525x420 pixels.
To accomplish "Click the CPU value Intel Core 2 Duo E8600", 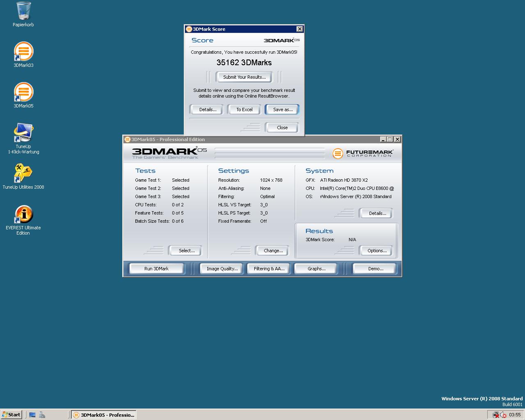I will click(357, 188).
